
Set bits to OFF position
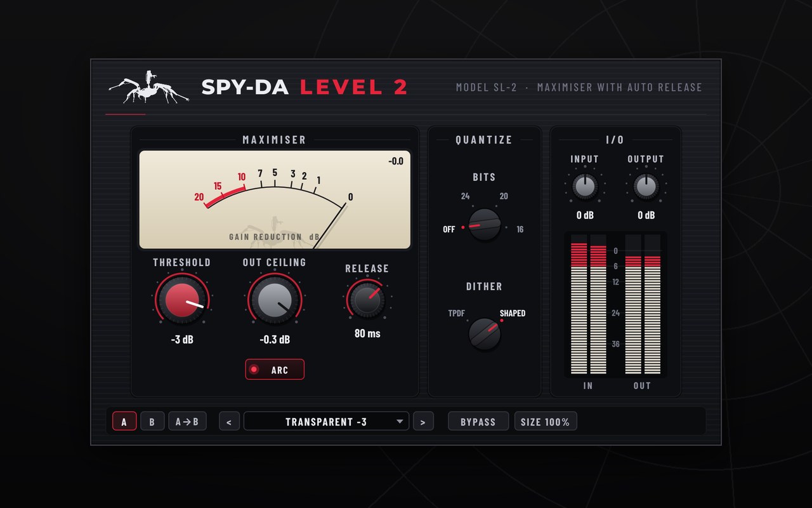point(449,229)
